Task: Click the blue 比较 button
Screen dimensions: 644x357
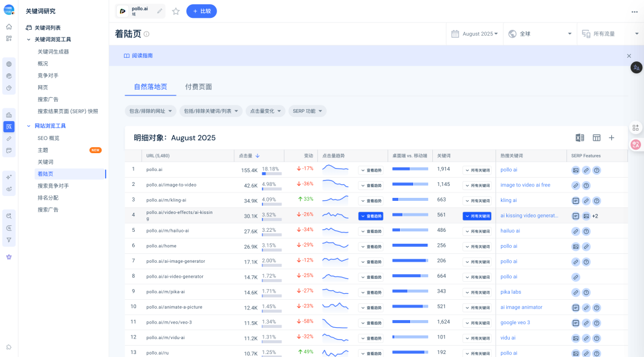Action: click(x=202, y=11)
